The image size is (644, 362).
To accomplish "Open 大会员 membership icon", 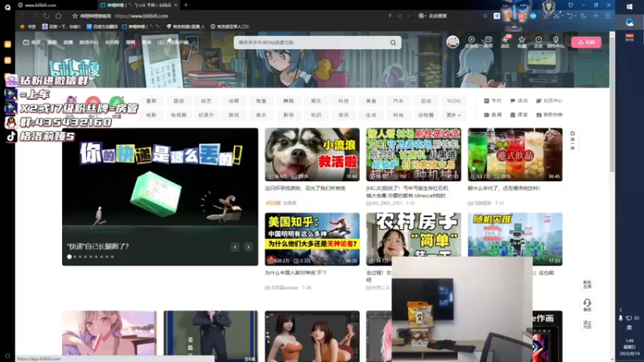I will (471, 42).
